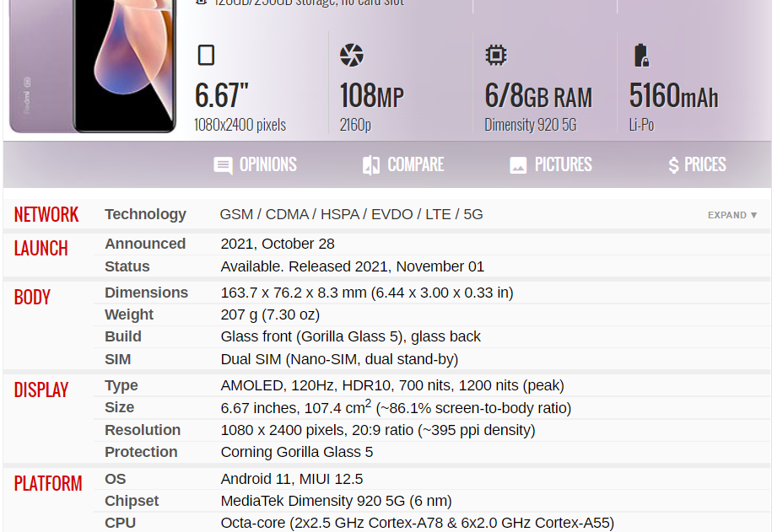This screenshot has width=772, height=532.
Task: Click the battery icon above 5160mAh
Action: click(x=641, y=55)
